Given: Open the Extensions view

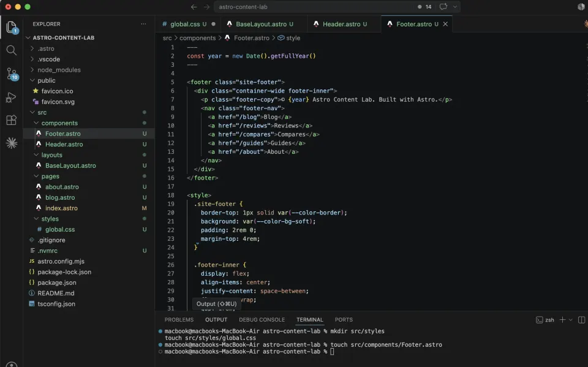Looking at the screenshot, I should pyautogui.click(x=11, y=120).
